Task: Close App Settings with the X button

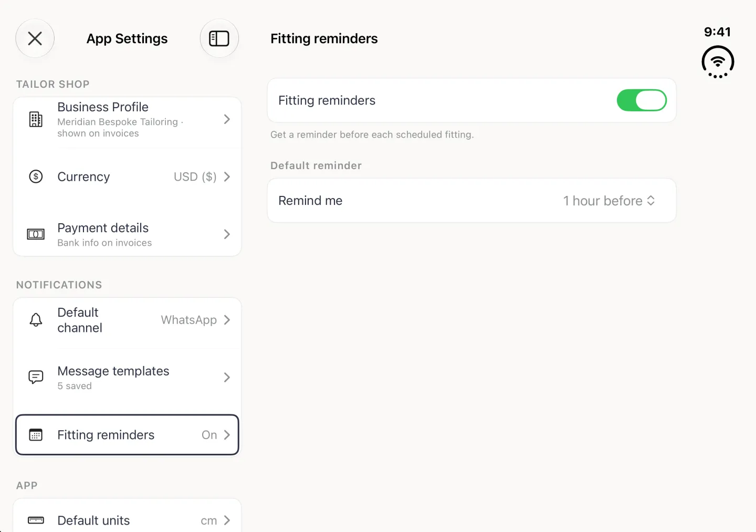Action: (35, 38)
